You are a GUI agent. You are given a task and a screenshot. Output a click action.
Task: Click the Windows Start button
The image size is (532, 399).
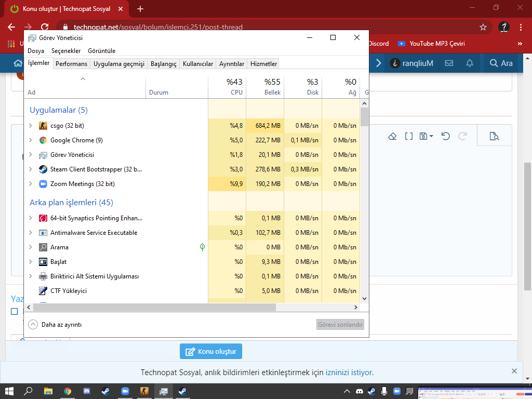[x=9, y=391]
